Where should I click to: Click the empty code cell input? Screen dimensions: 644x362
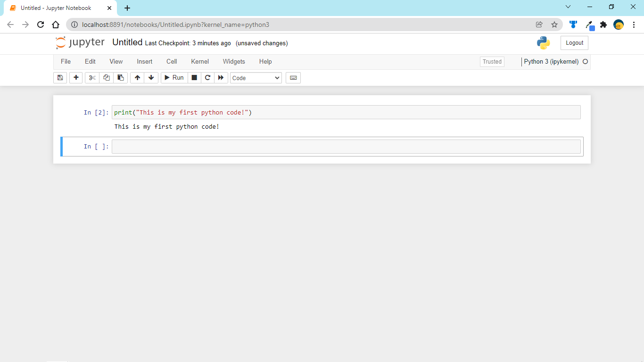coord(346,147)
